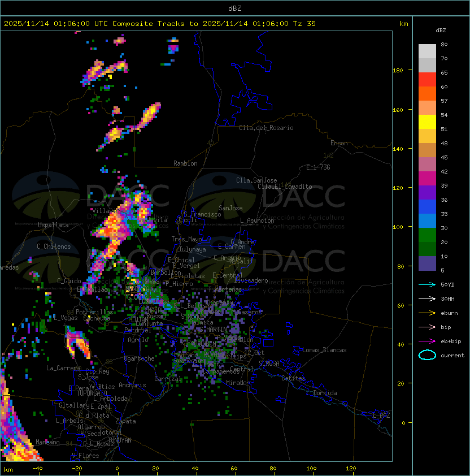470x476 pixels.
Task: Click the L_Dormida place label
Action: [x=321, y=393]
